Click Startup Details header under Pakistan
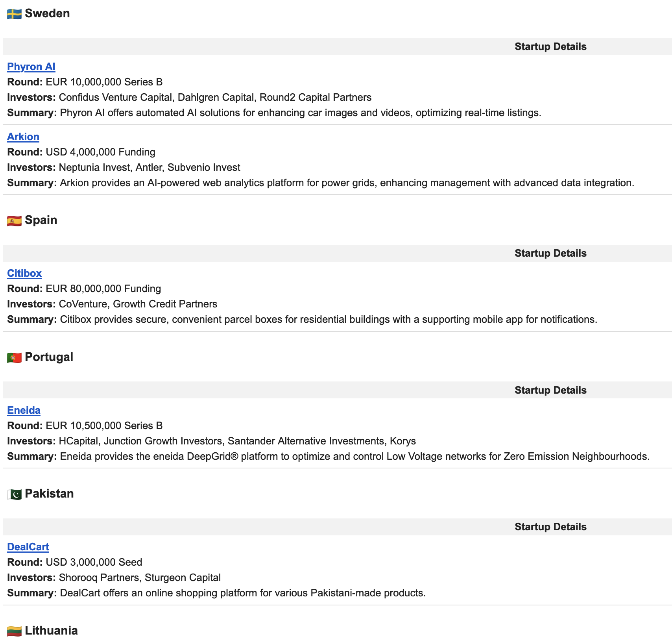The width and height of the screenshot is (672, 644). (x=550, y=527)
